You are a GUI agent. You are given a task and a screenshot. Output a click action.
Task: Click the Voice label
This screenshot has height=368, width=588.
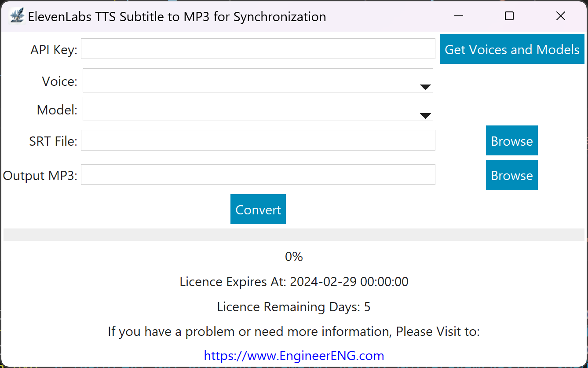point(59,81)
